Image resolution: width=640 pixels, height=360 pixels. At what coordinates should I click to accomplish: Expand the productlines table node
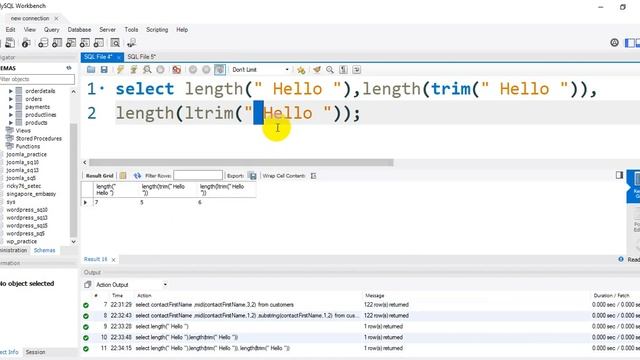click(x=11, y=115)
